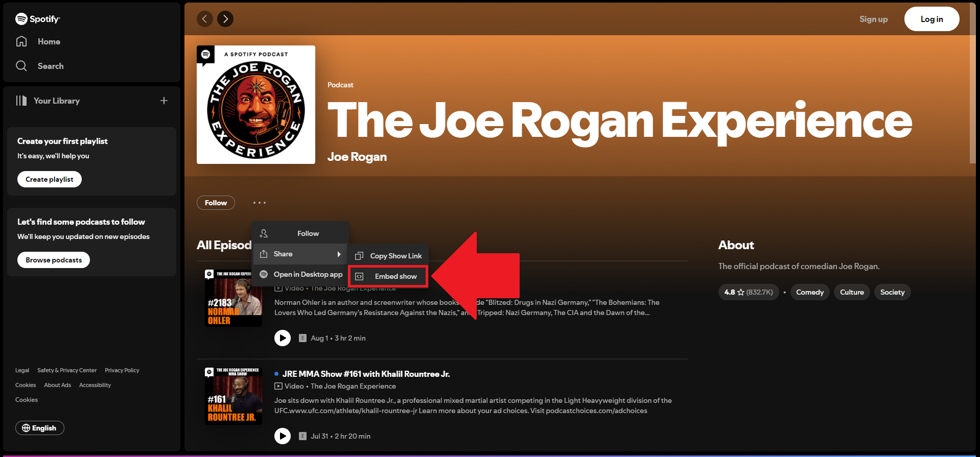Viewport: 980px width, 457px height.
Task: Go back with the left arrow
Action: point(205,19)
